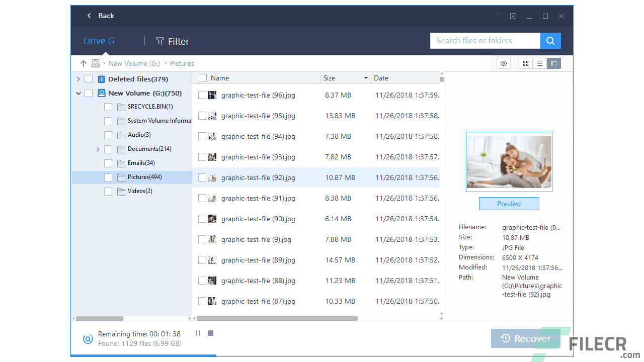
Task: Navigate up one folder level
Action: pyautogui.click(x=84, y=63)
